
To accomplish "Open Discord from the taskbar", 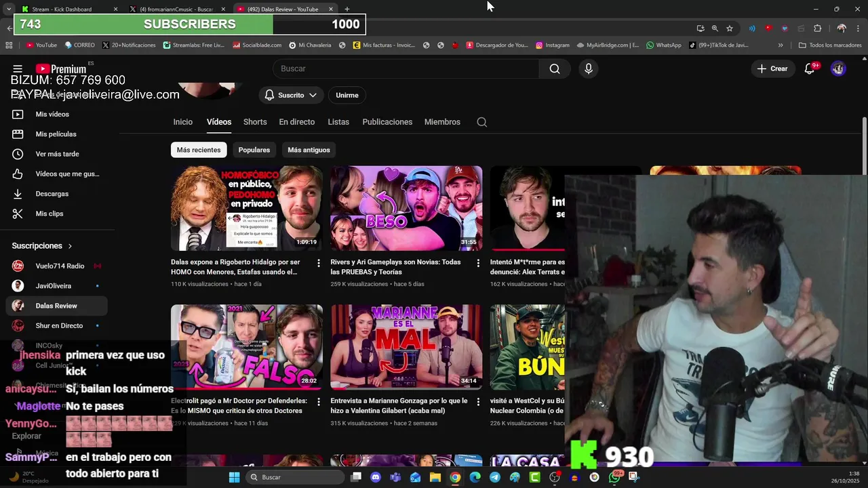I will (x=376, y=477).
